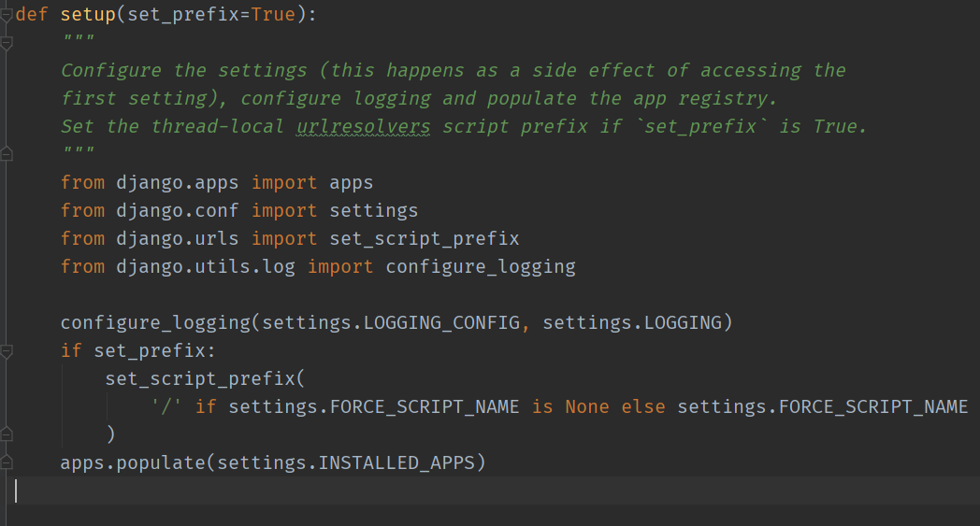Click 'set_prefix:' in the if statement
Screen dimensions: 980x526
click(x=154, y=351)
